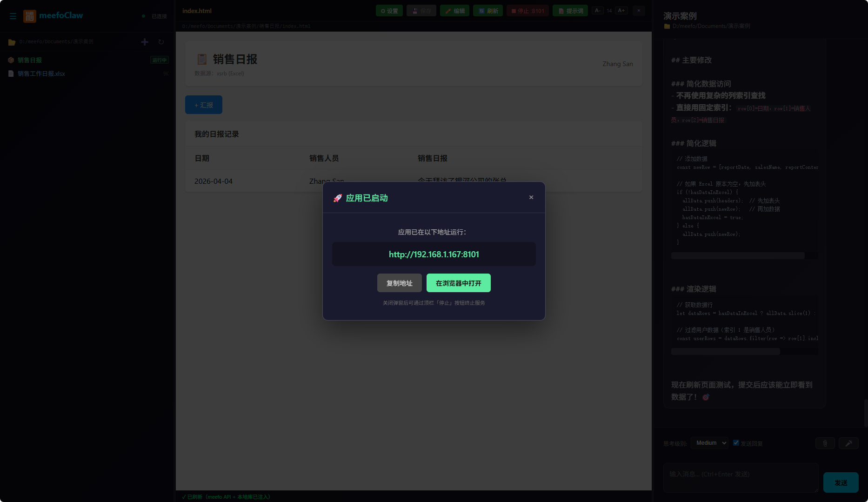
Task: Refresh the page with the 刷新 icon
Action: click(x=487, y=10)
